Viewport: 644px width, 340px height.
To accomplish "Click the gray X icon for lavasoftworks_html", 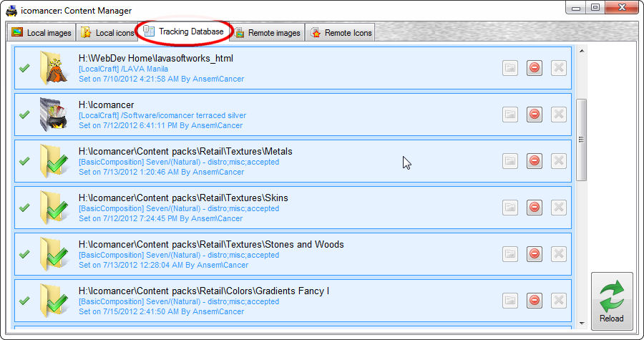I will (x=559, y=68).
